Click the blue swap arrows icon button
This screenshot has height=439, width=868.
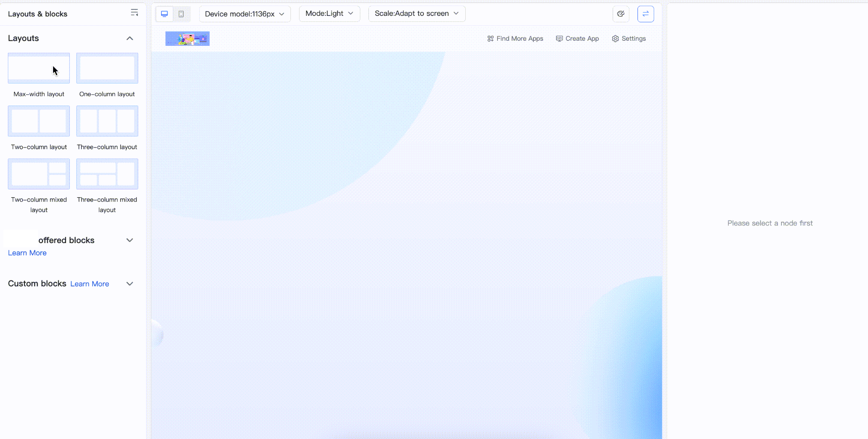[646, 14]
